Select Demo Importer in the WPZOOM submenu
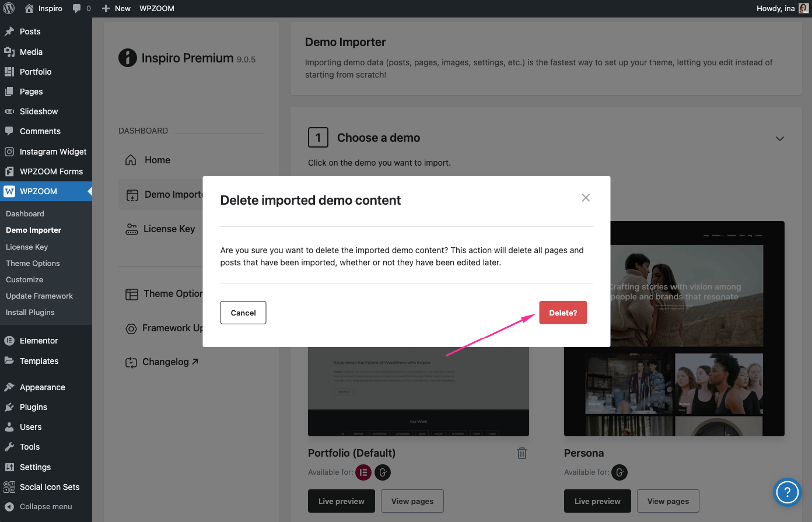Screen dimensions: 812x522 pos(34,230)
